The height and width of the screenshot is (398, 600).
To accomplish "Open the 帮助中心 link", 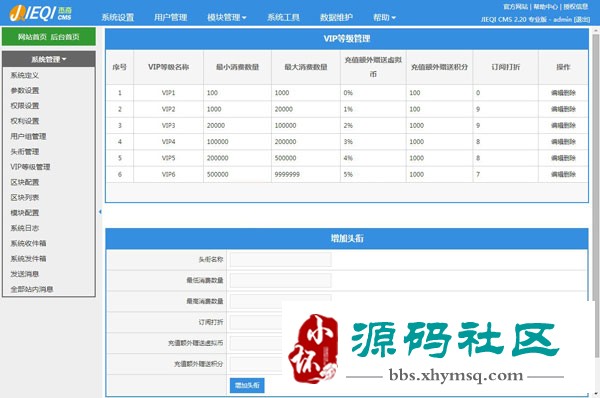I will pos(545,7).
